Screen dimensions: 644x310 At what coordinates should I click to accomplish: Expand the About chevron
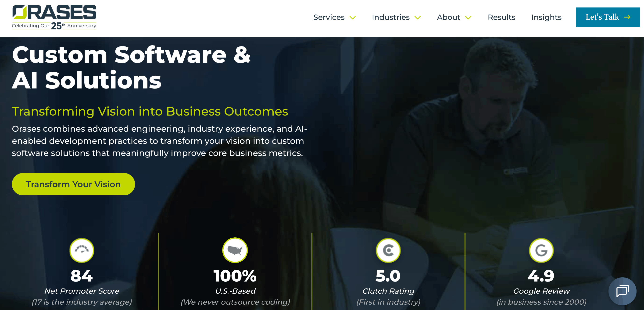point(468,18)
